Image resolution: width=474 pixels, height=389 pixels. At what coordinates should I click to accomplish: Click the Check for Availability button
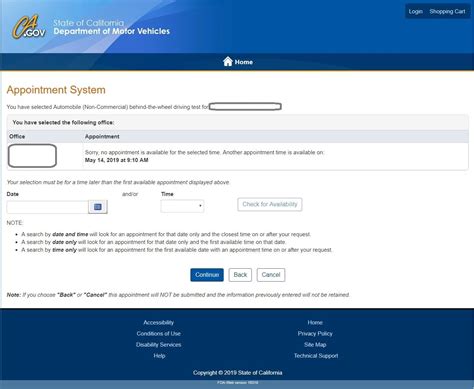[270, 204]
